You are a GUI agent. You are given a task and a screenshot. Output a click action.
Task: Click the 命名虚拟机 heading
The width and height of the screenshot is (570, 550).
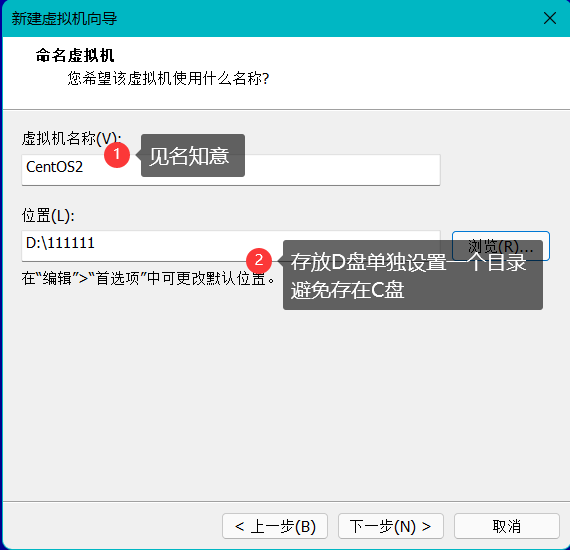pos(75,56)
